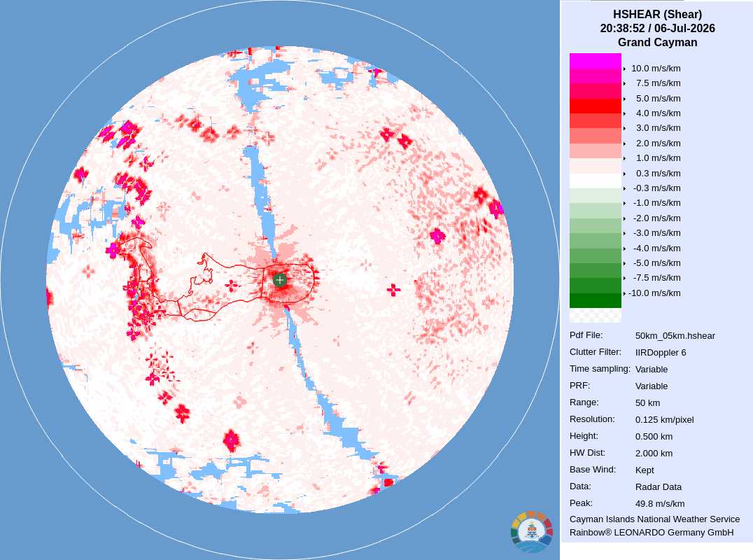
Task: Click the Rainbow® LEONARDO Germany GmbH text
Action: [652, 533]
